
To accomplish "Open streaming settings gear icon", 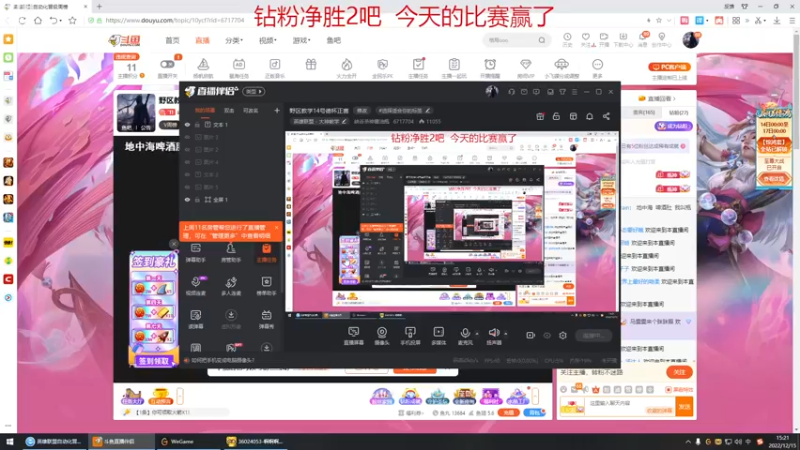I will coord(563,335).
